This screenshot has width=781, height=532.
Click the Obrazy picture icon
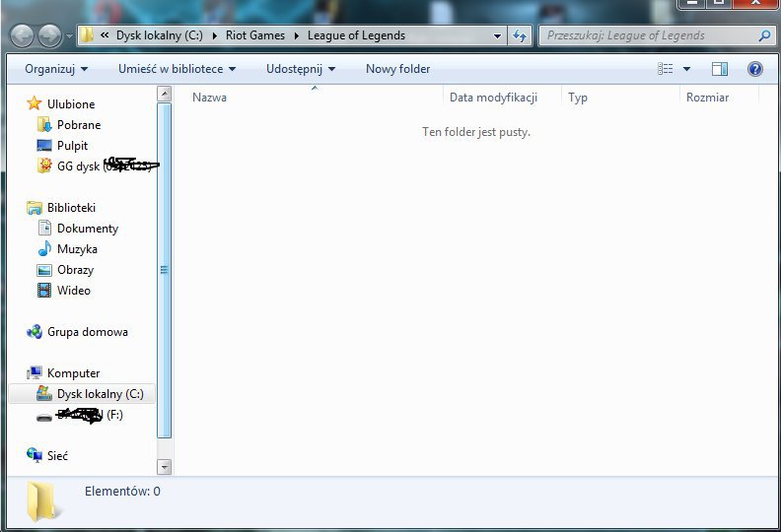click(44, 270)
